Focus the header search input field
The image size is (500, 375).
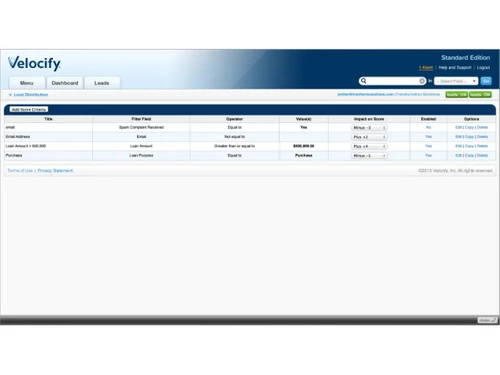[x=393, y=81]
